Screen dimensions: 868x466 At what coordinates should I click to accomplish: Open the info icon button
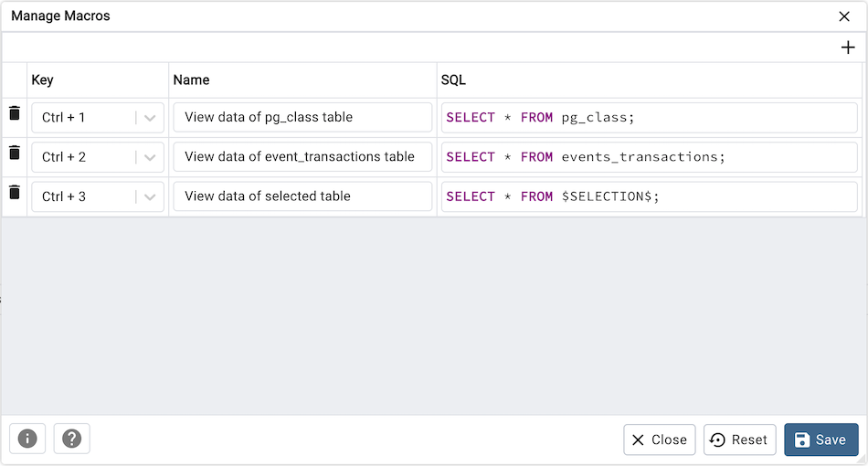(27, 440)
